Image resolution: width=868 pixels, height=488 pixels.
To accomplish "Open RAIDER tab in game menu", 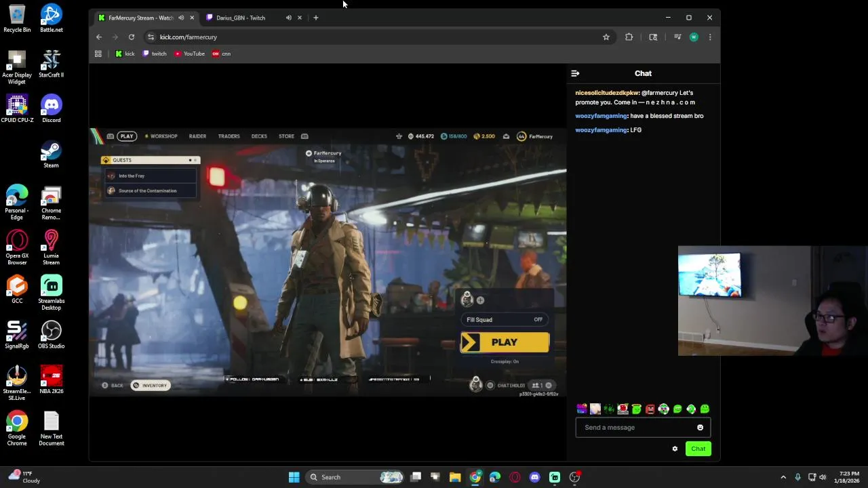I will [x=197, y=136].
